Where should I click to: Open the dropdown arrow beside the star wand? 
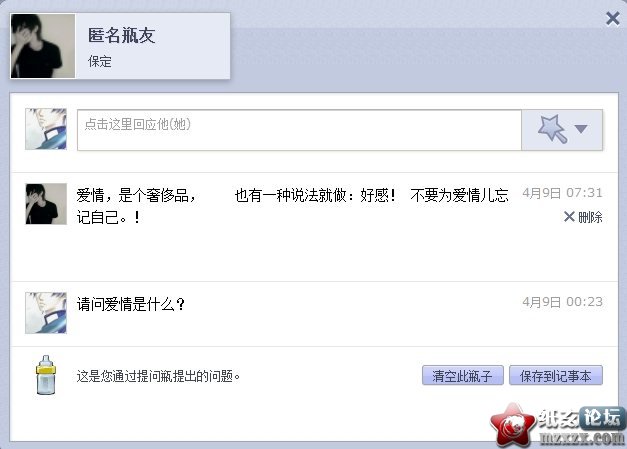click(x=581, y=129)
